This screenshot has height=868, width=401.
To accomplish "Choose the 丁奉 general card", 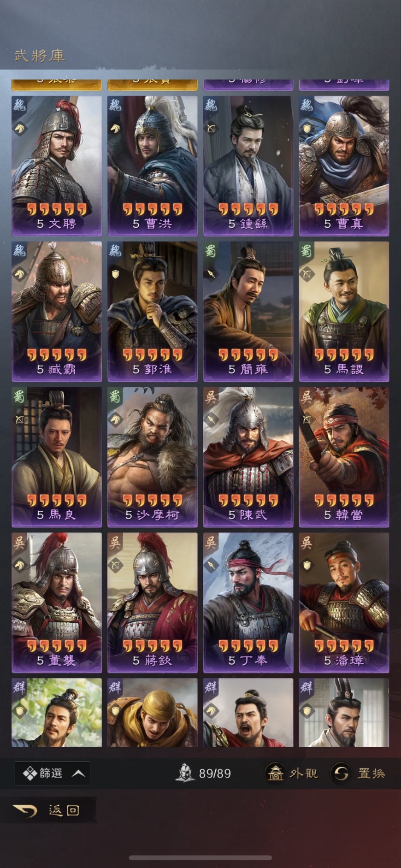I will tap(248, 602).
